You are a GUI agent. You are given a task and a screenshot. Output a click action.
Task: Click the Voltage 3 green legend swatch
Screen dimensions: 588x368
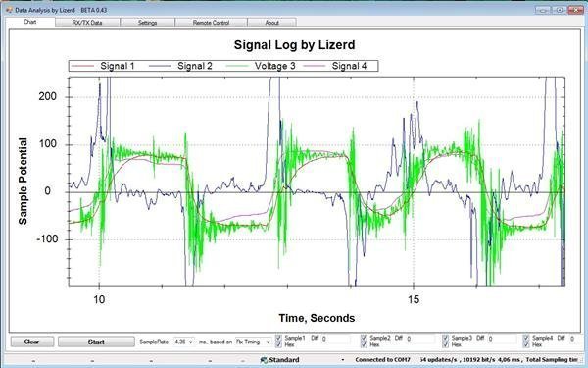pyautogui.click(x=237, y=66)
